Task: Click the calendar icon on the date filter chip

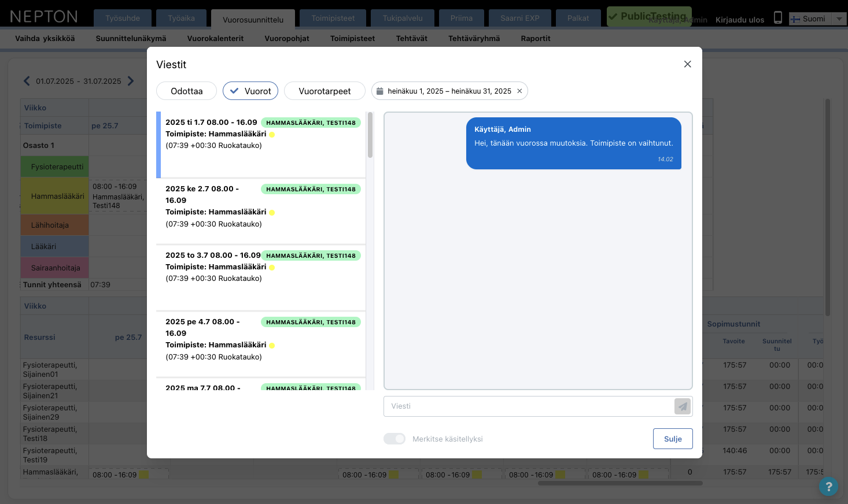Action: coord(381,91)
